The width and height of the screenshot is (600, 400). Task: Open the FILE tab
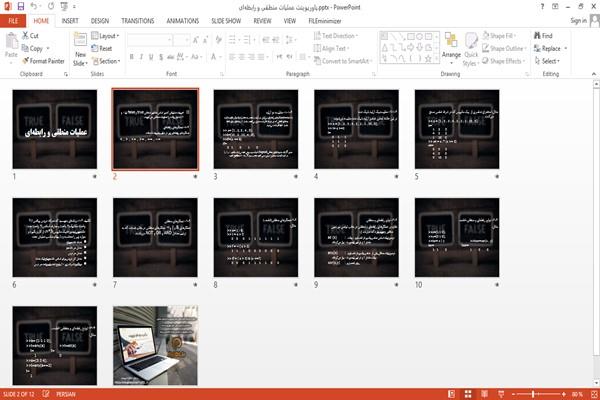(x=13, y=21)
